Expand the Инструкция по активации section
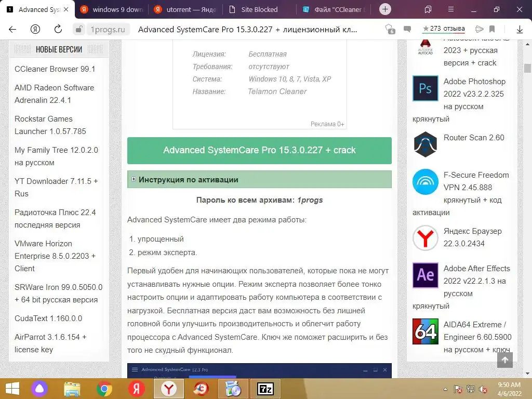Image resolution: width=532 pixels, height=399 pixels. 259,179
